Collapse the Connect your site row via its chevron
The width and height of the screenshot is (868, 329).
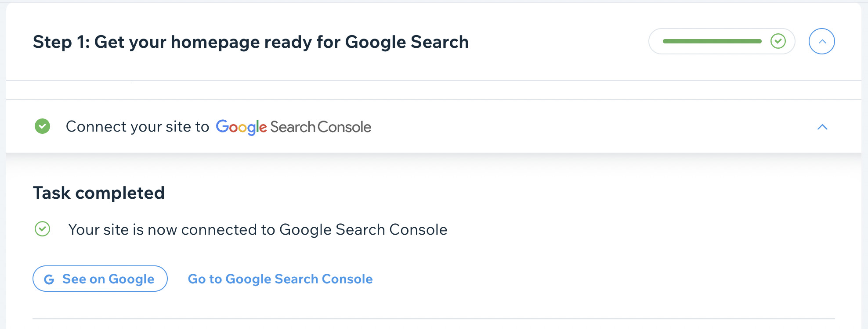pyautogui.click(x=822, y=127)
